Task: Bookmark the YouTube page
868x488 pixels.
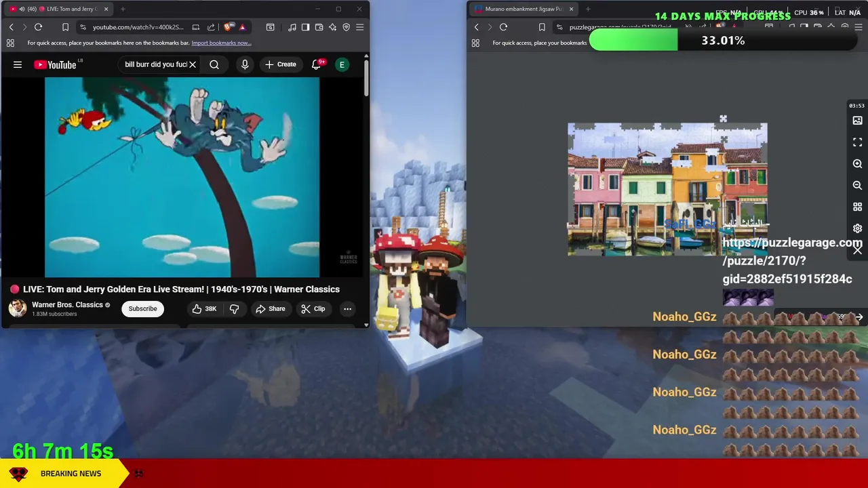Action: coord(65,27)
